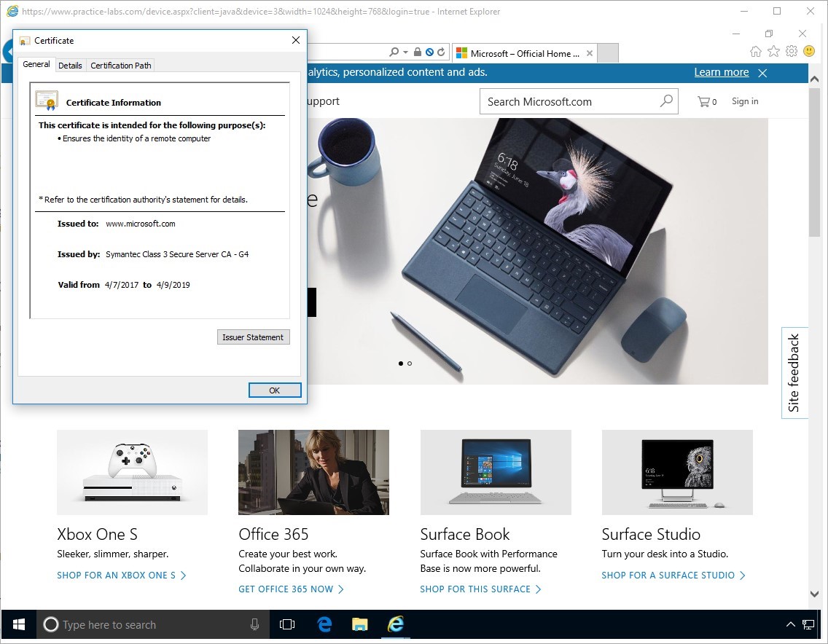Click the Issuer Statement button
Viewport: 828px width, 644px height.
point(253,337)
